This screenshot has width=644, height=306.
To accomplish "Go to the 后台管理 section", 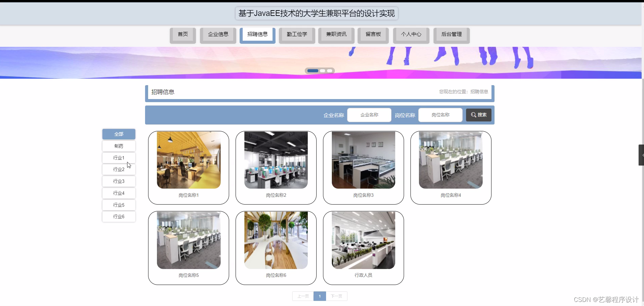I will coord(451,34).
